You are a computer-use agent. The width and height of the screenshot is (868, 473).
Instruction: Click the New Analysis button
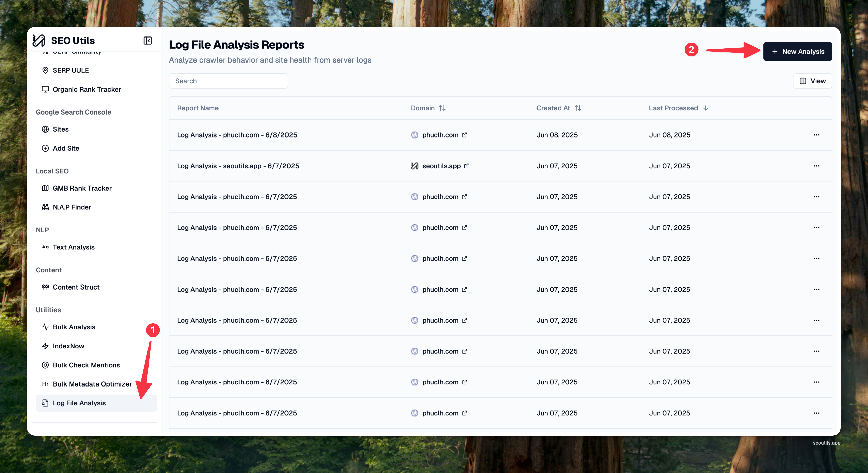[797, 51]
